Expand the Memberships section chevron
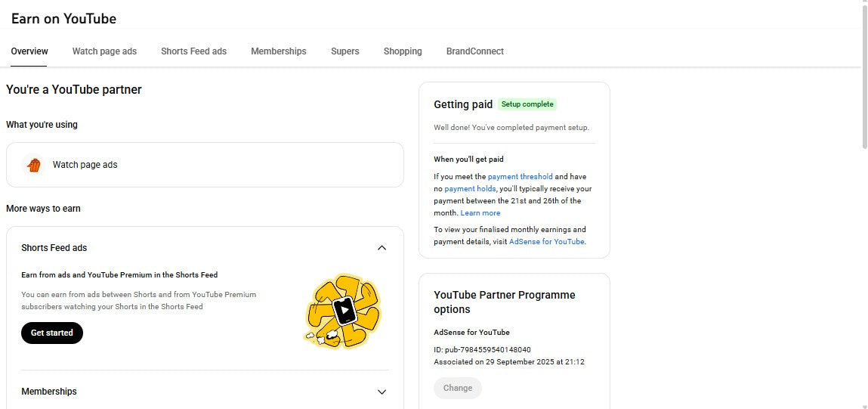Screen dimensions: 868x409 click(x=381, y=392)
